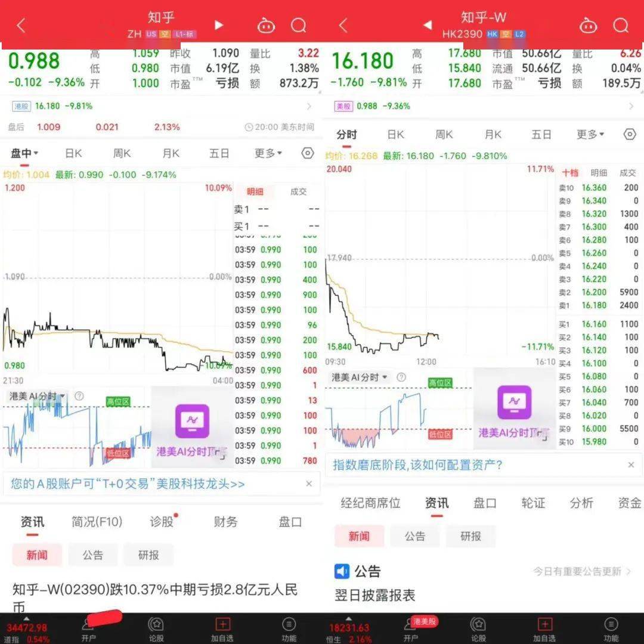Close the A股账户 T+0交易 banner

(x=309, y=484)
